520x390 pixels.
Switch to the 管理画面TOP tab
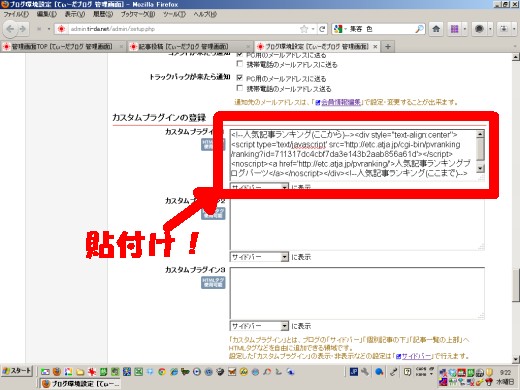[63, 46]
